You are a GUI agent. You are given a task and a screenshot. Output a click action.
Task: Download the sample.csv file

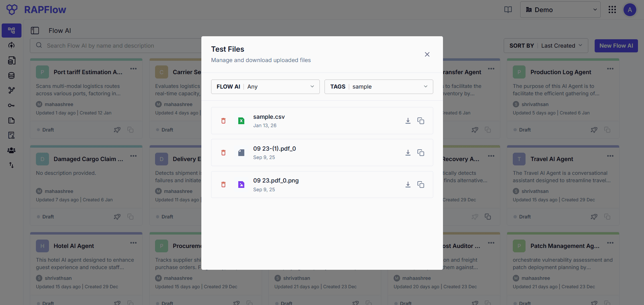coord(408,120)
